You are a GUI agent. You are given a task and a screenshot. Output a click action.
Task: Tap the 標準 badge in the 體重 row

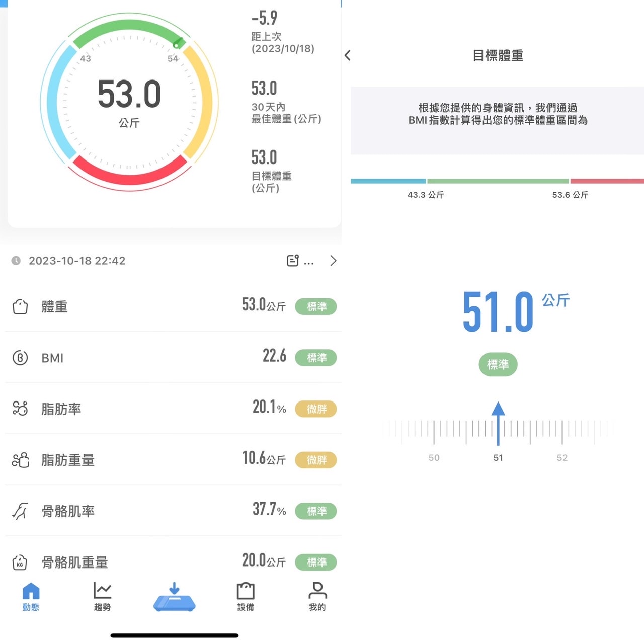click(316, 306)
